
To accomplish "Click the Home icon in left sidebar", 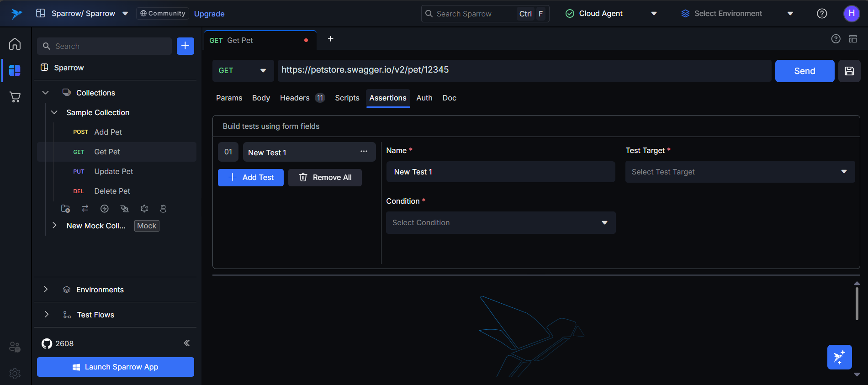I will [x=15, y=44].
